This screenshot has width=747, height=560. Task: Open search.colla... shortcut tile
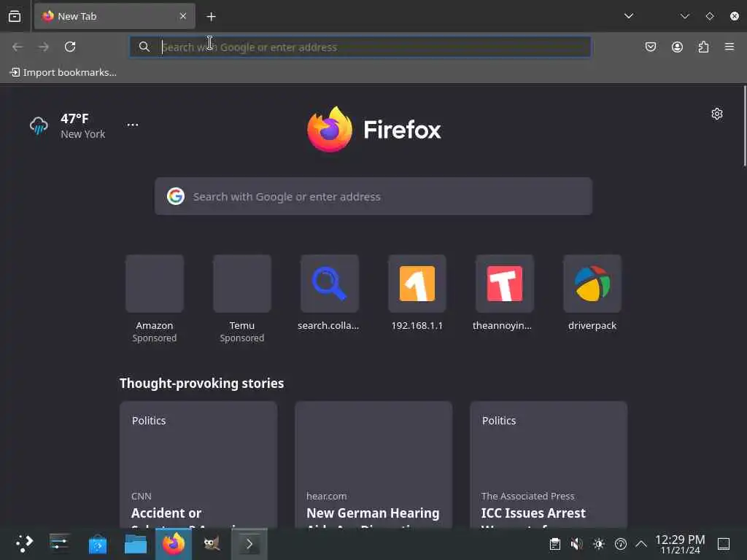click(x=329, y=293)
